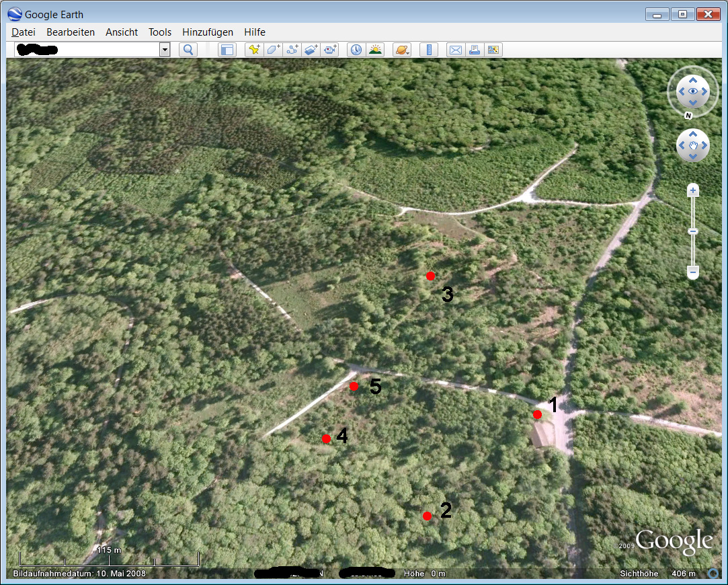Select the Add Path tool
The width and height of the screenshot is (728, 585).
pos(292,50)
